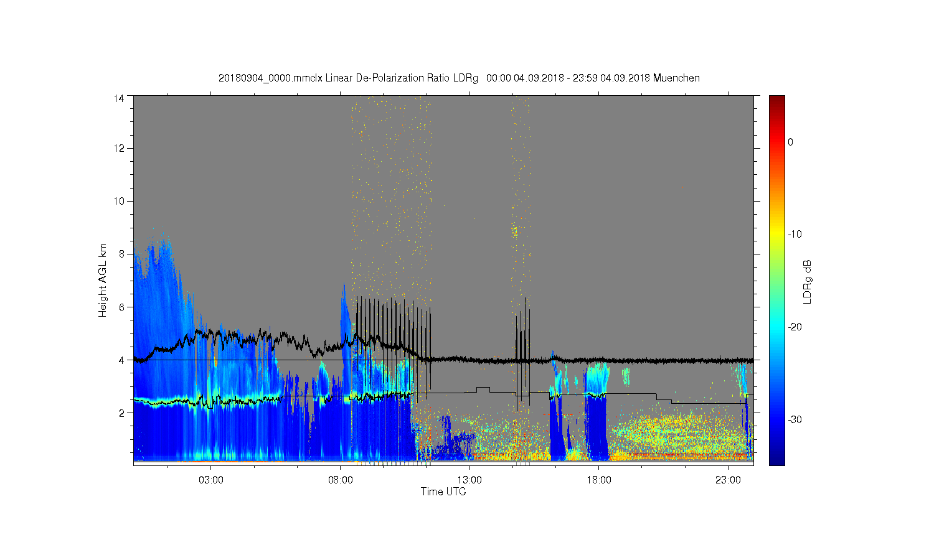The height and width of the screenshot is (560, 934).
Task: Click the height tick label 8
Action: (121, 254)
